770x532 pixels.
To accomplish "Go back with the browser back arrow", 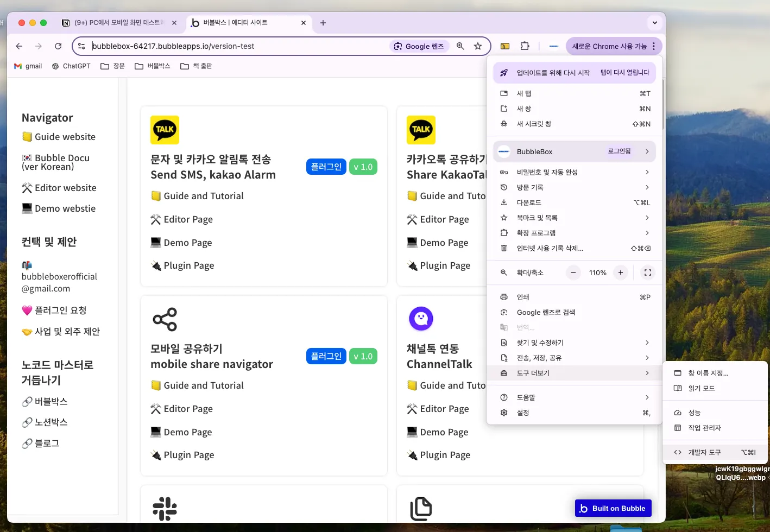I will [20, 46].
